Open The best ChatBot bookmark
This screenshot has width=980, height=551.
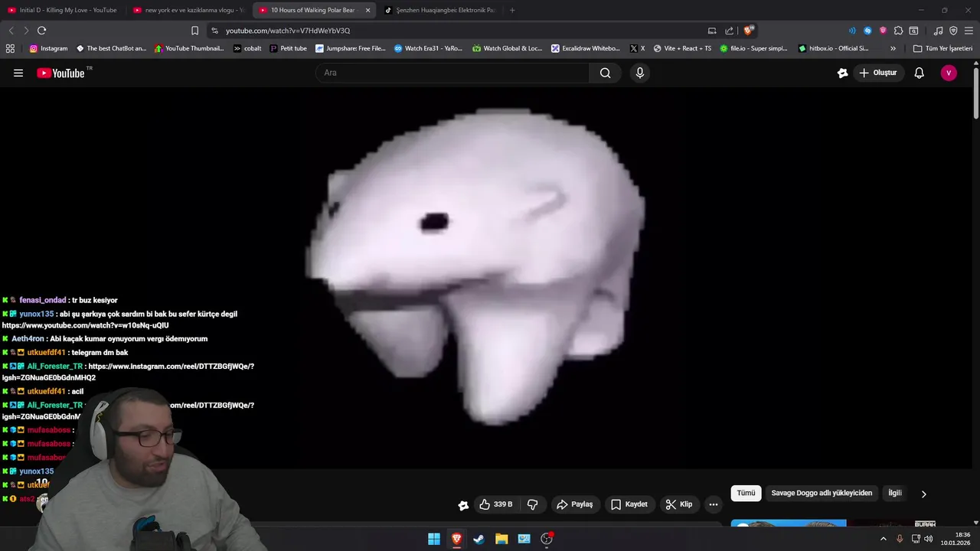(x=111, y=48)
